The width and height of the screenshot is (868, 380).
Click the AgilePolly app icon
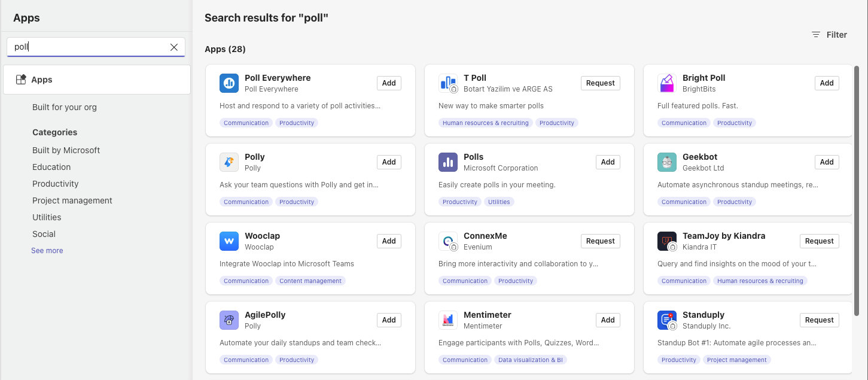point(229,320)
